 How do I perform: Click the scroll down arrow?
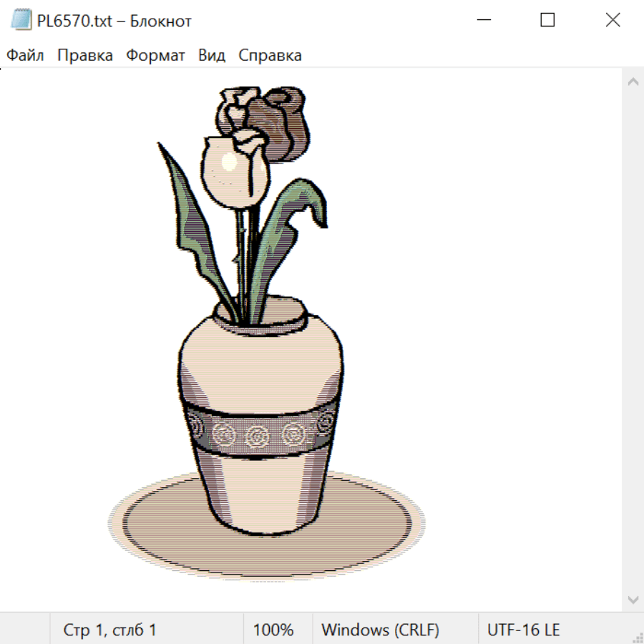pos(633,599)
